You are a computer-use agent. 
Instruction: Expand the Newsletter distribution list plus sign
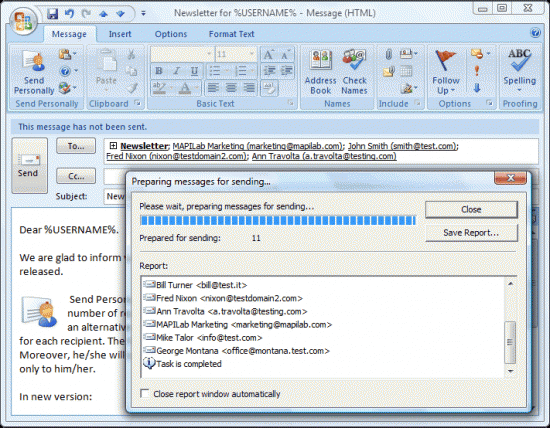tap(113, 146)
